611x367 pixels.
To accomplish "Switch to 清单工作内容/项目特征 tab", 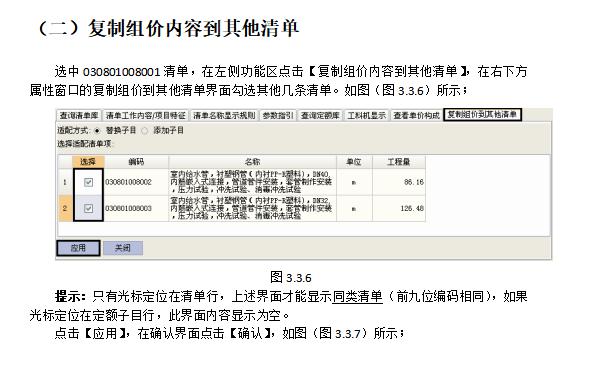I will (145, 115).
